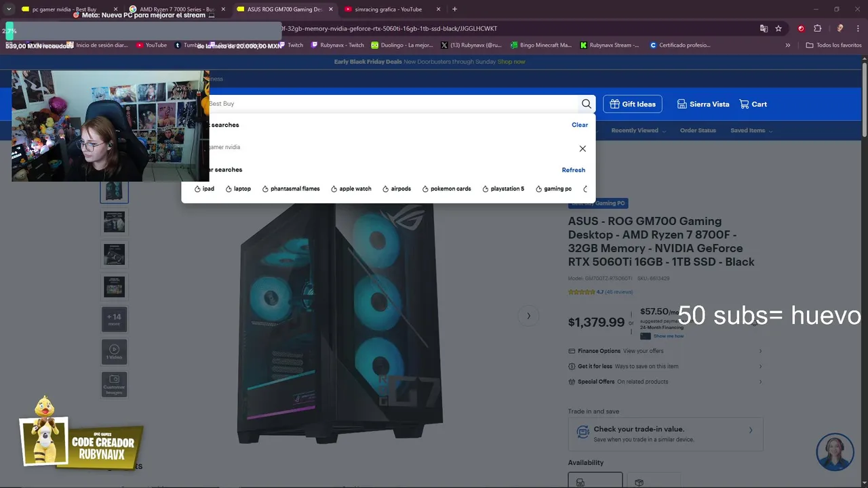Open the 'Certificado profesio...' bookmark
This screenshot has height=488, width=868.
(x=680, y=45)
